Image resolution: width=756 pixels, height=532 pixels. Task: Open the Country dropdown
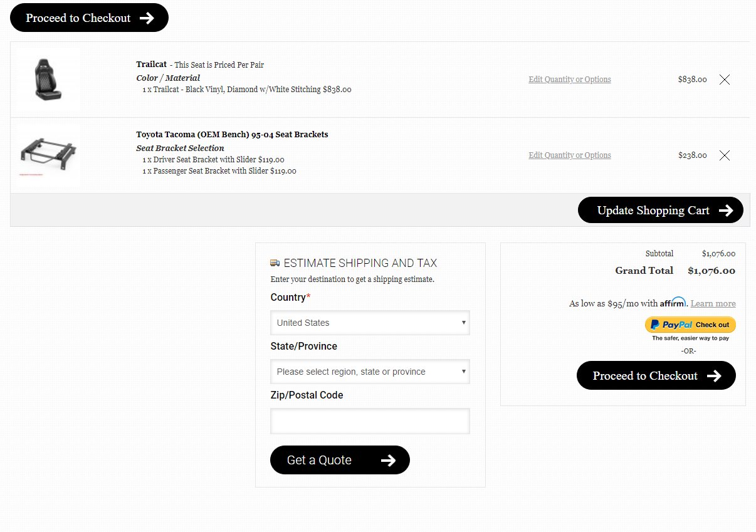[370, 323]
